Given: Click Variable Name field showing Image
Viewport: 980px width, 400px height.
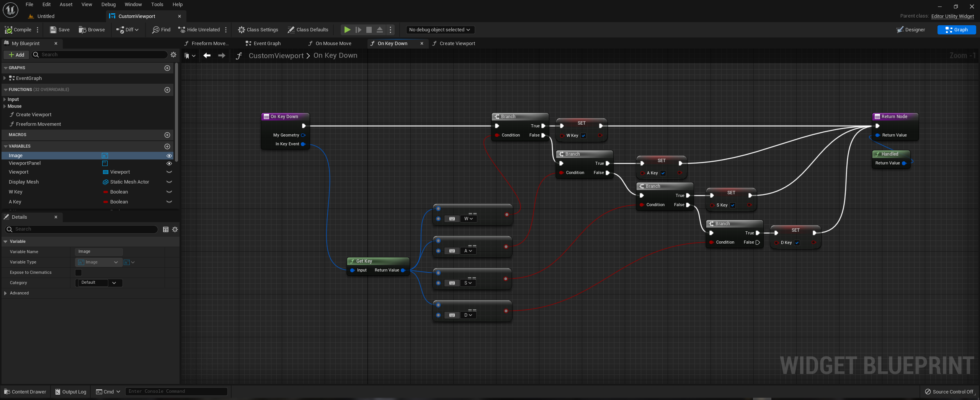Looking at the screenshot, I should (99, 252).
